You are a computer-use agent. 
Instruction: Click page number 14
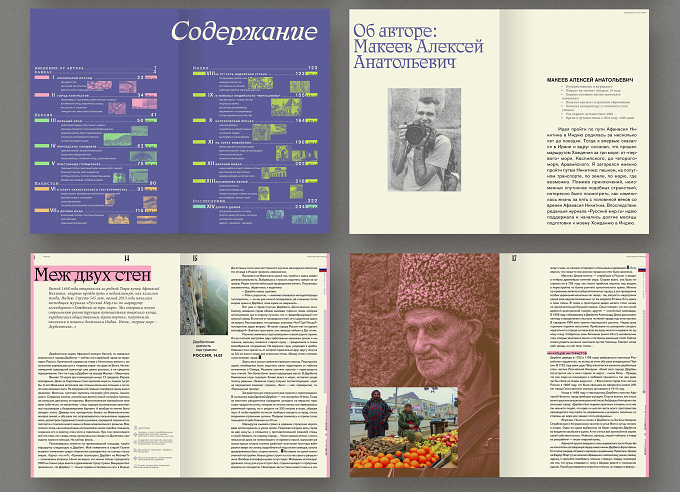127,259
